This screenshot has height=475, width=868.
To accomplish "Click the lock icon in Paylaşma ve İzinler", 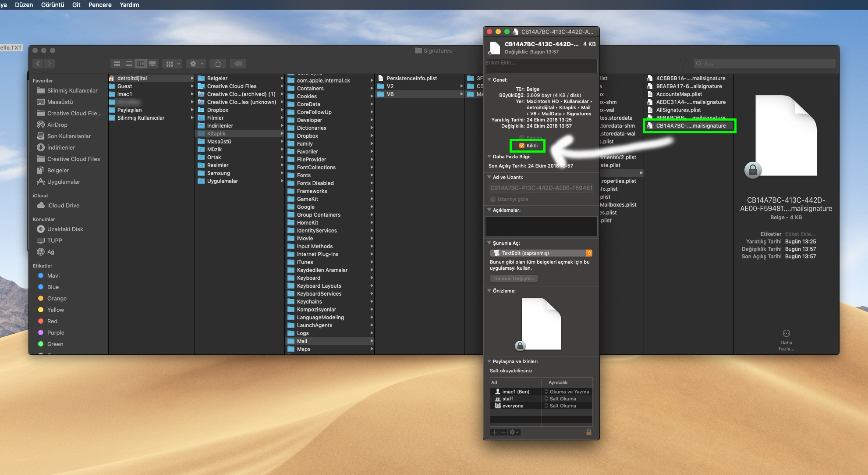I will (x=589, y=432).
